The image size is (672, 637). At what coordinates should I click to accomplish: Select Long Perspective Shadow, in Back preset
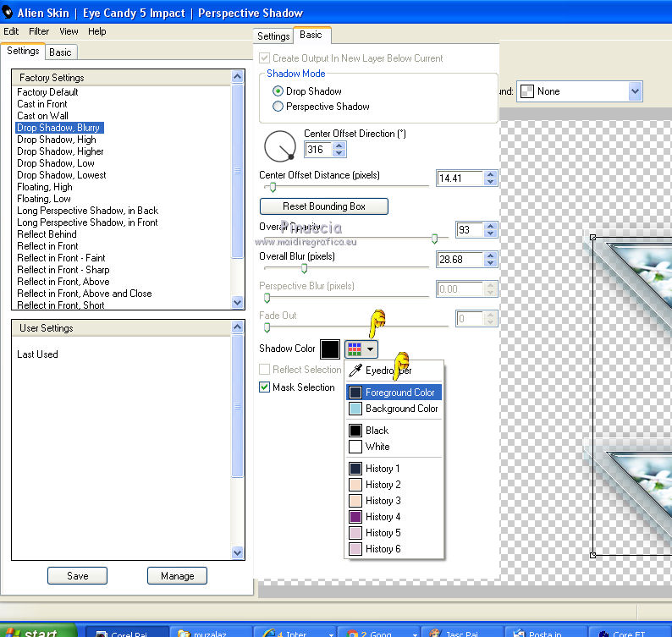[x=87, y=211]
